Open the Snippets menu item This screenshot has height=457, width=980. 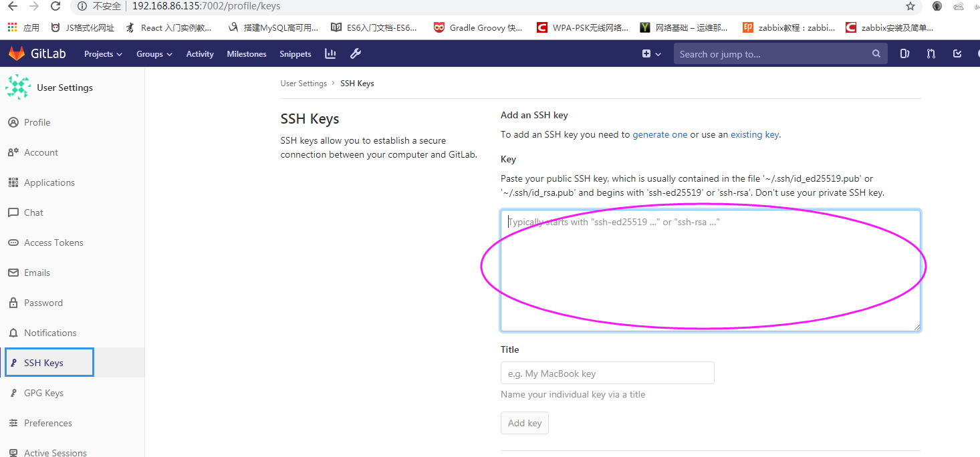tap(295, 54)
